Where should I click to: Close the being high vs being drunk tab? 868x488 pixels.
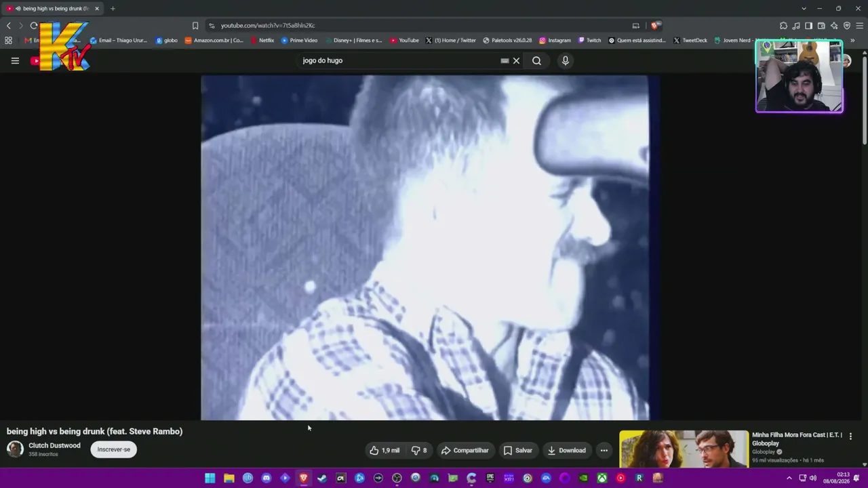(97, 9)
